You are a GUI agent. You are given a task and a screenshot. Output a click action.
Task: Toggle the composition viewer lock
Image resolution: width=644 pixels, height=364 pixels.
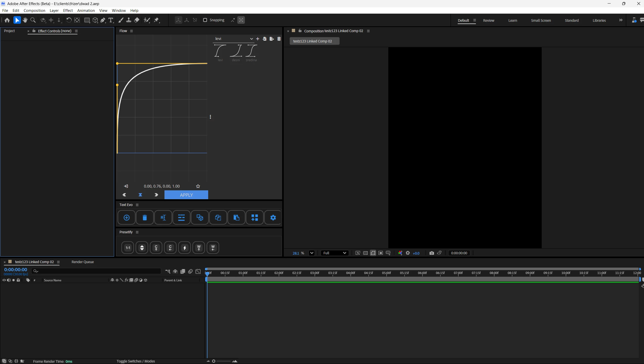300,31
